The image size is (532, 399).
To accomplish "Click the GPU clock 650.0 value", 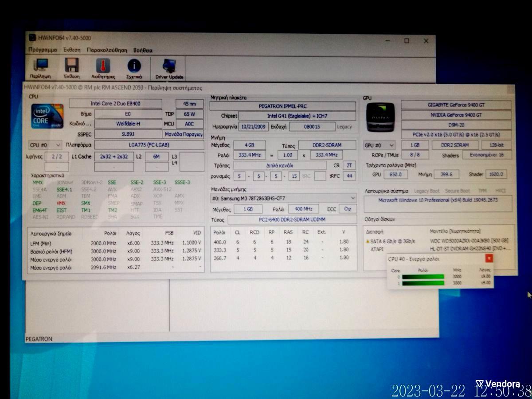I will 395,174.
